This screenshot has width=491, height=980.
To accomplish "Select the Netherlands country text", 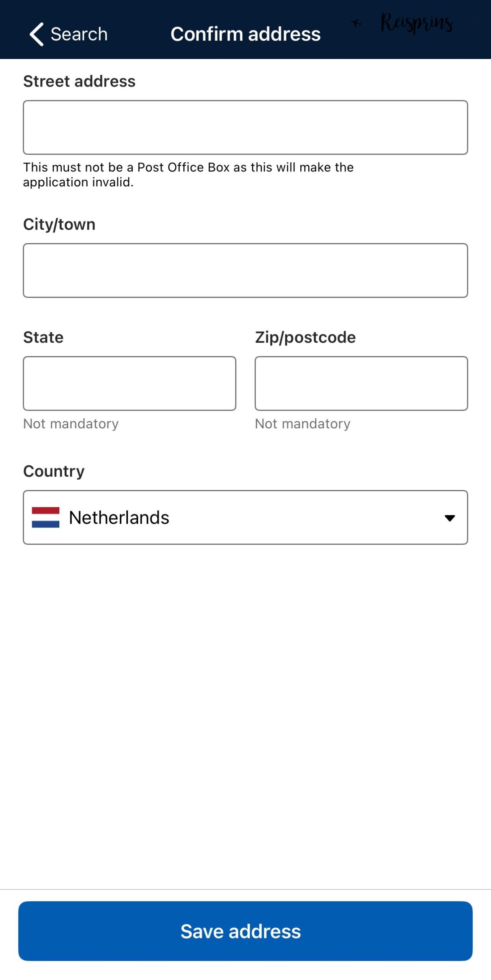I will [x=119, y=518].
